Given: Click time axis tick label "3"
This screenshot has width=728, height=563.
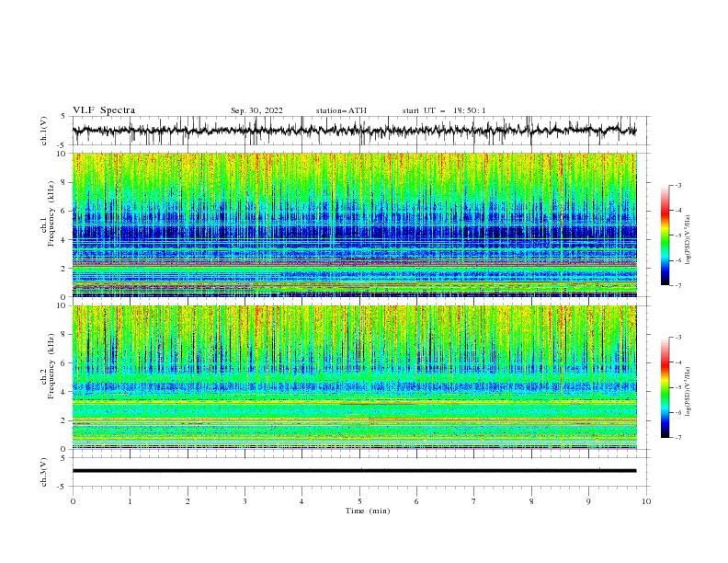Looking at the screenshot, I should (245, 501).
